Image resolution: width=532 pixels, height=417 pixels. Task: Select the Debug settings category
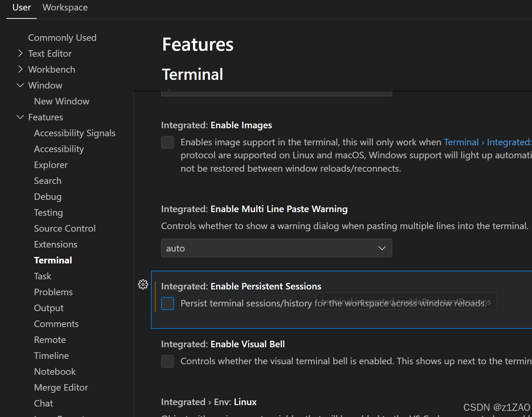coord(48,197)
